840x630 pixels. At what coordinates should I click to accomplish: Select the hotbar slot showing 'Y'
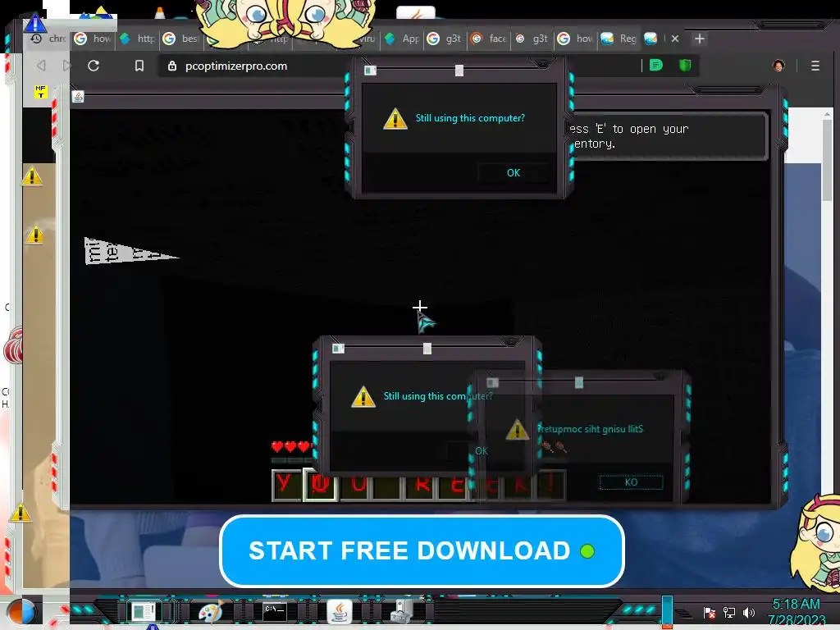(x=286, y=485)
